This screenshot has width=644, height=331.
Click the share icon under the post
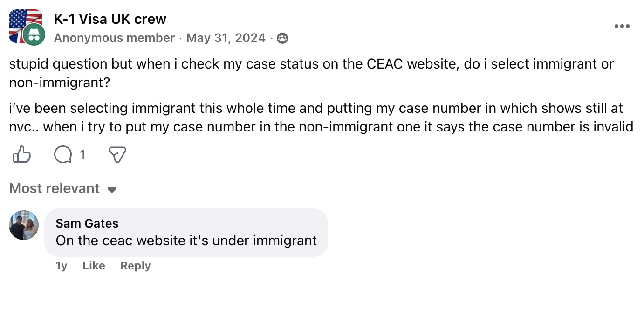tap(117, 154)
